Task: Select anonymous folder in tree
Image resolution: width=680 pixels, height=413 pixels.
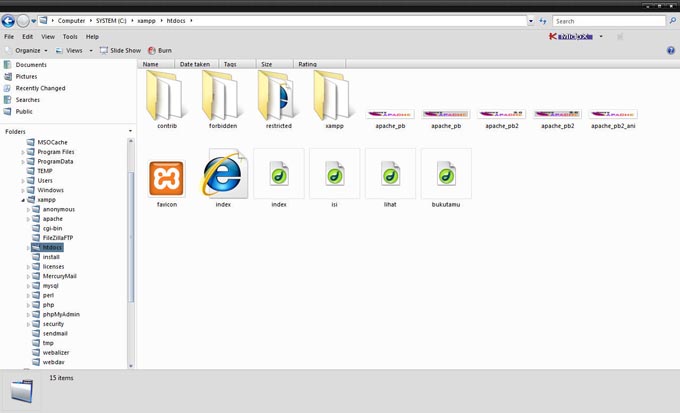Action: coord(54,209)
